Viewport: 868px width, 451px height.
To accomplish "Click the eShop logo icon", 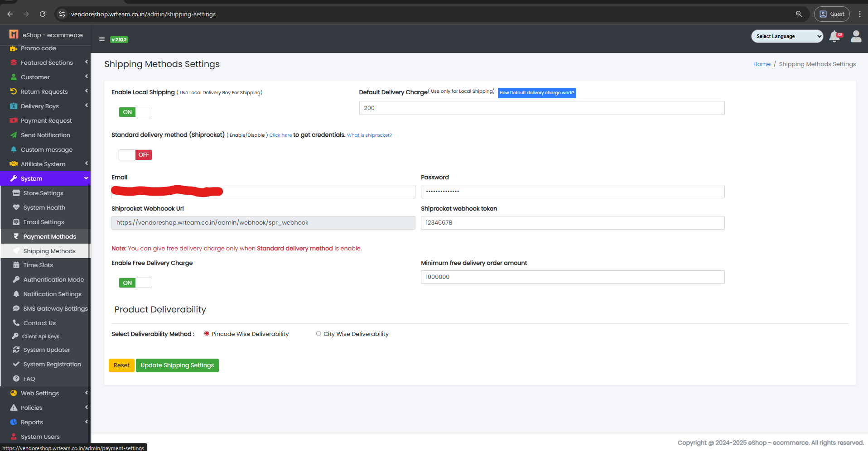I will pos(14,34).
